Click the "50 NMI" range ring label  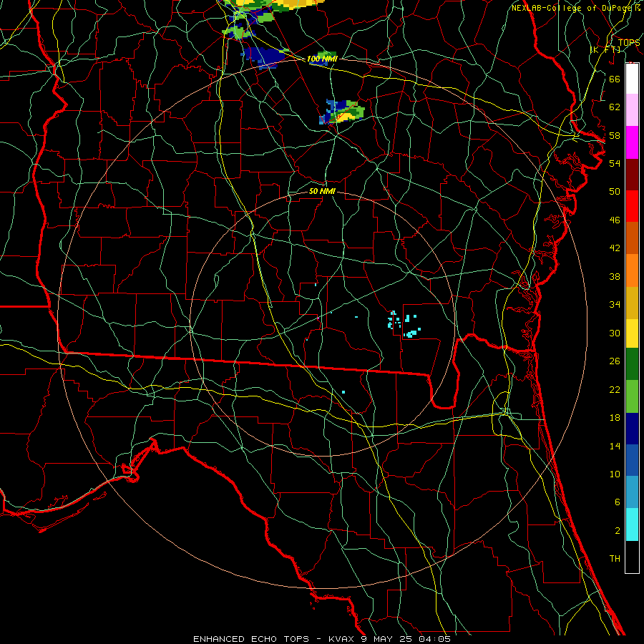point(322,191)
